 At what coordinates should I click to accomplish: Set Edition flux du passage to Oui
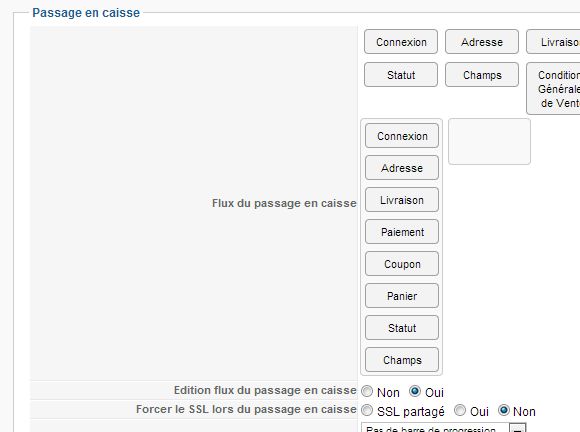(415, 391)
